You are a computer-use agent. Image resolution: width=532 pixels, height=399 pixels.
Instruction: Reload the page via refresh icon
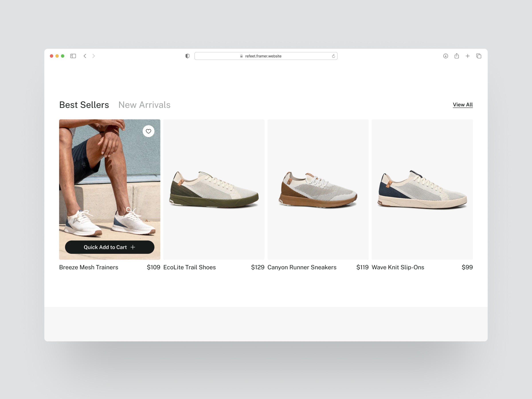333,56
